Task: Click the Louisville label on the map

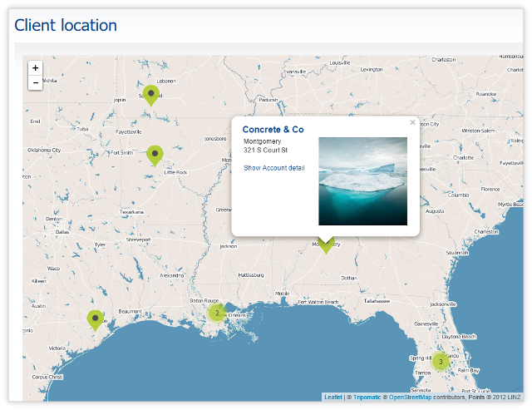Action: (x=340, y=63)
